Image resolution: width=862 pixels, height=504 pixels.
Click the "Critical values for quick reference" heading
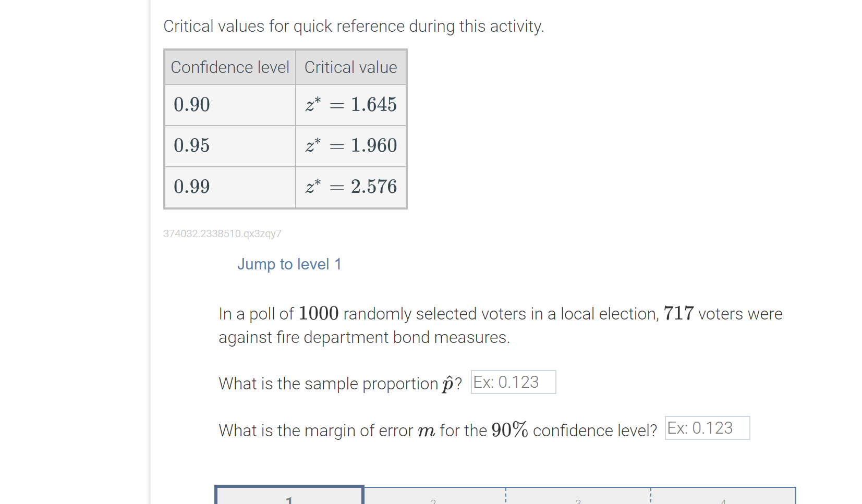coord(354,26)
